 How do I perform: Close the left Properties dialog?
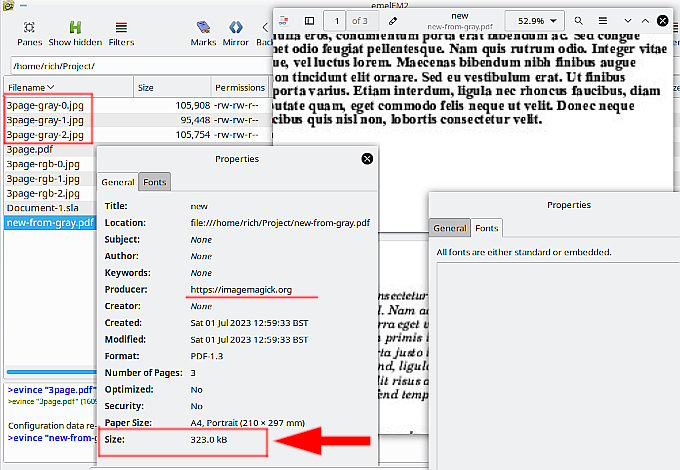[367, 159]
